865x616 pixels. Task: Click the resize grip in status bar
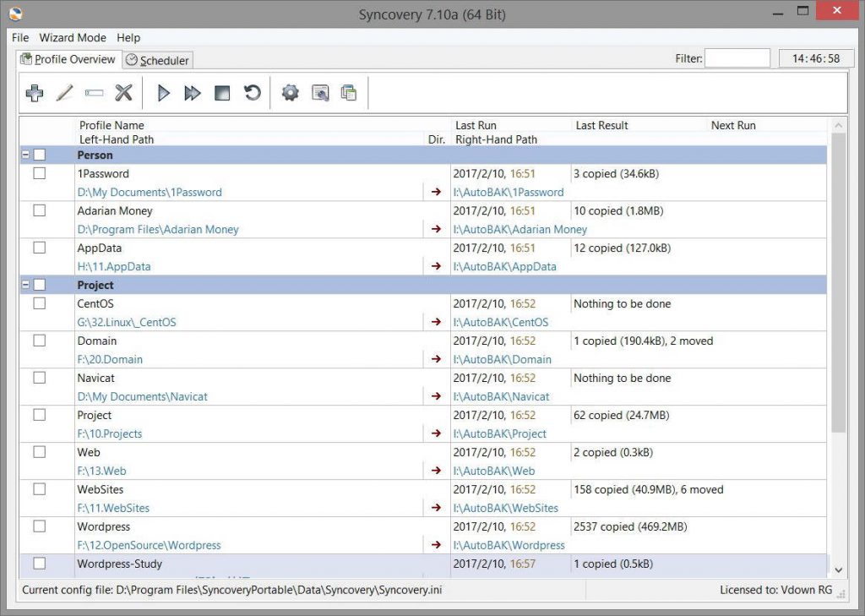pyautogui.click(x=841, y=594)
